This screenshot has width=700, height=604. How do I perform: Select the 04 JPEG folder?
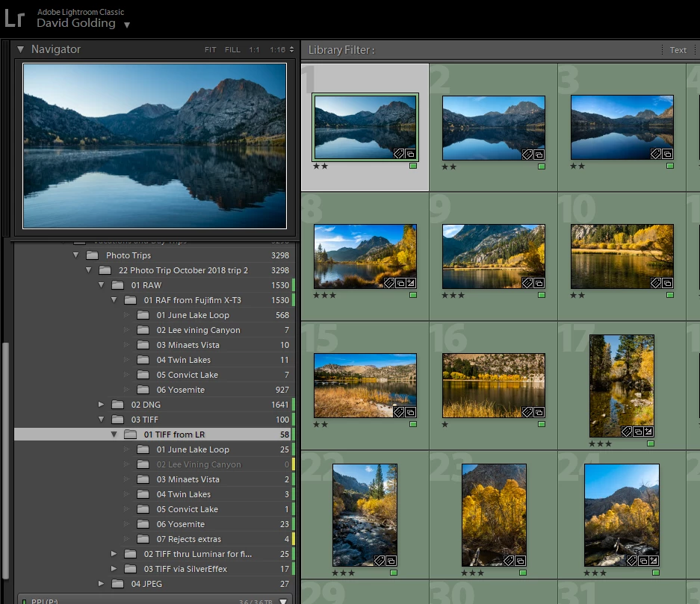pos(146,584)
